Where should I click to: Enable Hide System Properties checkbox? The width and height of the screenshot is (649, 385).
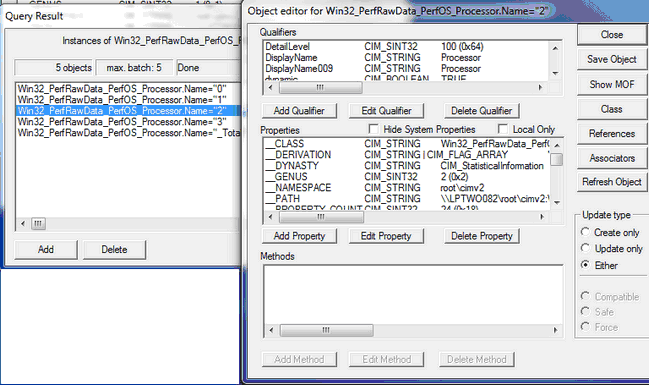pyautogui.click(x=373, y=129)
